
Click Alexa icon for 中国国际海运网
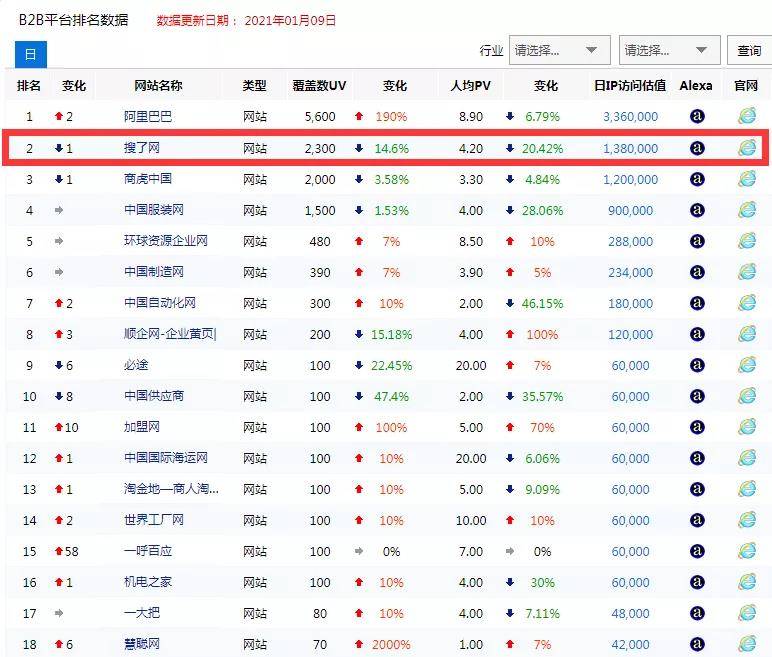697,459
